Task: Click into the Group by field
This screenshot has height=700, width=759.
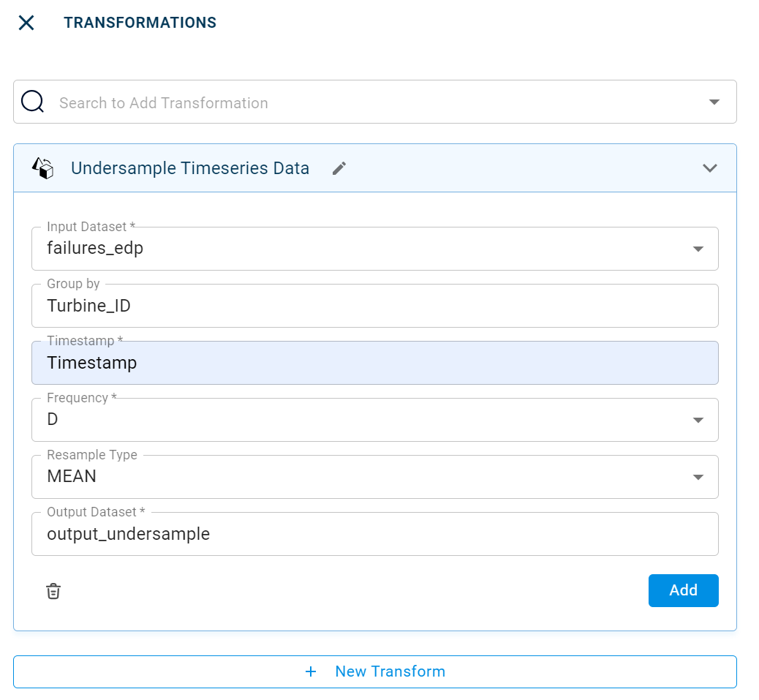Action: [374, 306]
